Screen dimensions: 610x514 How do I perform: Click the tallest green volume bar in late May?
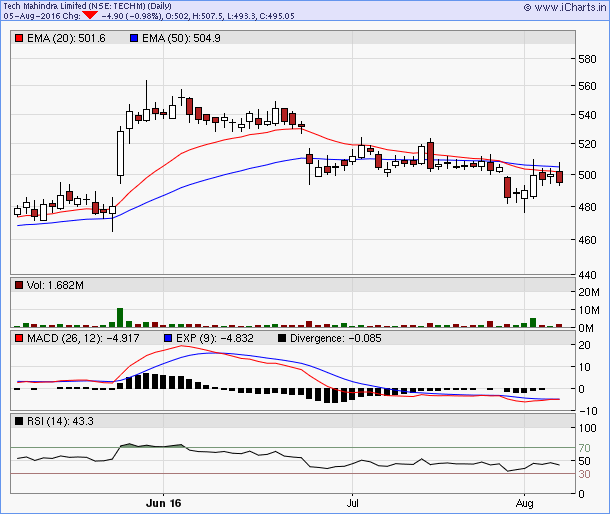(120, 318)
